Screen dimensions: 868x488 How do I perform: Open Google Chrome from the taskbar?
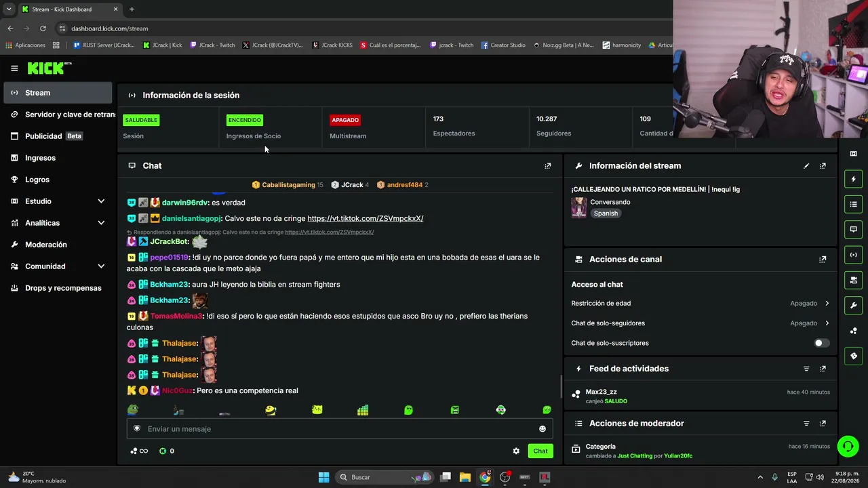pyautogui.click(x=485, y=477)
